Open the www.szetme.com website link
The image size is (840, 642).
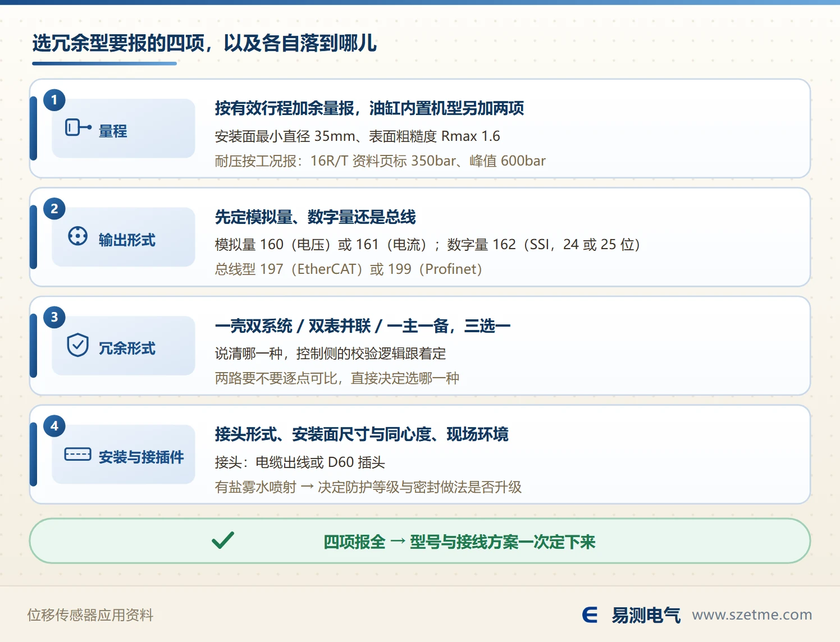pos(752,615)
